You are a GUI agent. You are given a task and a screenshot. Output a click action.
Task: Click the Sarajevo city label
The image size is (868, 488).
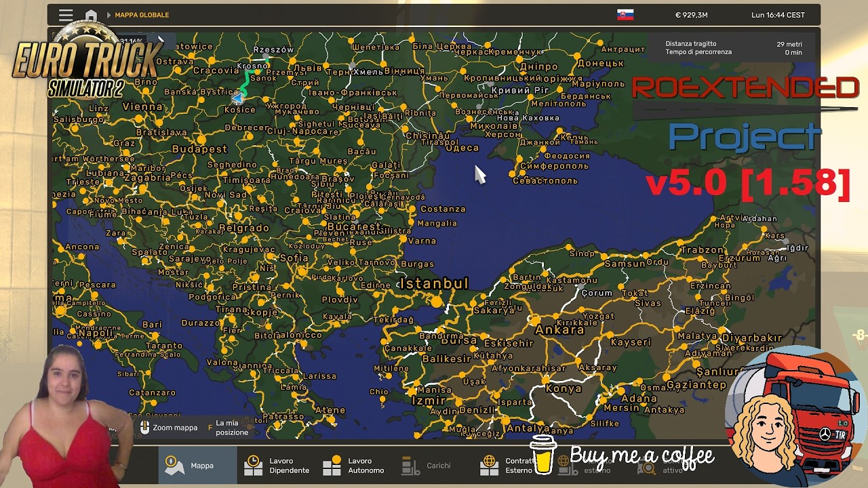click(189, 259)
